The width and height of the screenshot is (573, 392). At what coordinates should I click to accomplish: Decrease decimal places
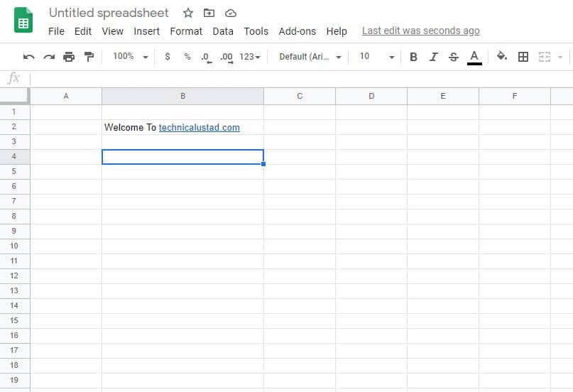coord(206,57)
